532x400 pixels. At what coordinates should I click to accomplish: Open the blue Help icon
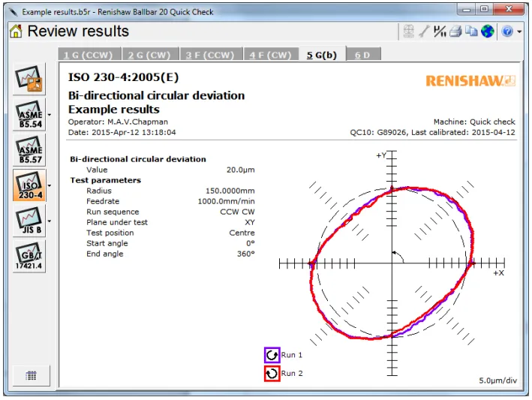tap(507, 32)
